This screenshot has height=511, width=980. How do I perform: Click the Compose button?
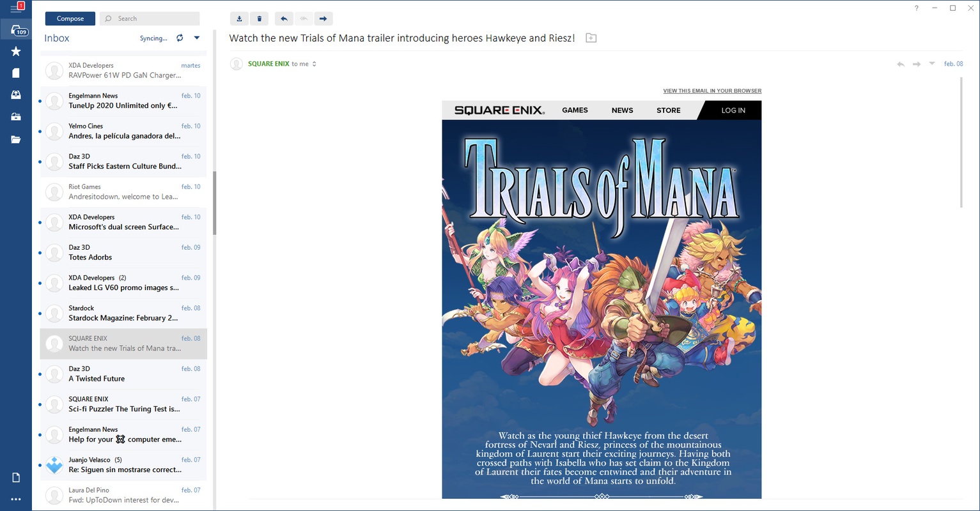click(70, 19)
